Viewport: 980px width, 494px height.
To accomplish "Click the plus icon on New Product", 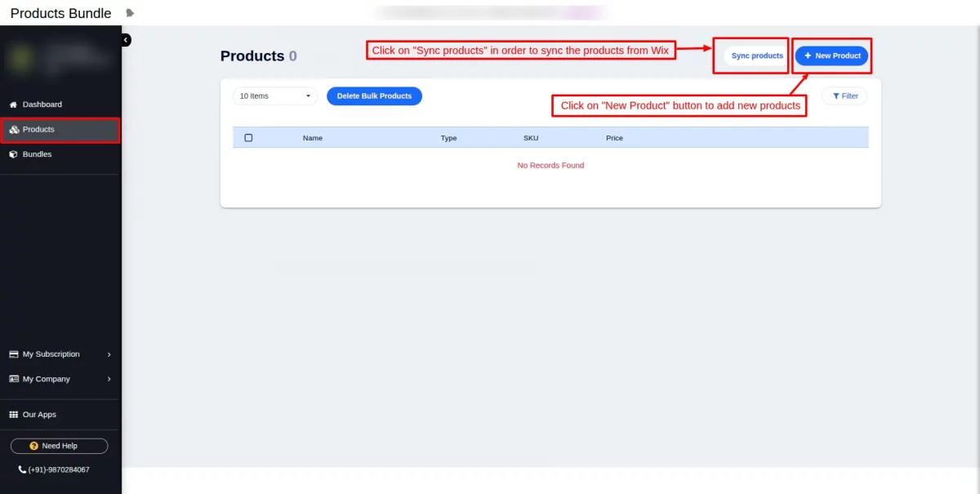I will click(x=808, y=56).
